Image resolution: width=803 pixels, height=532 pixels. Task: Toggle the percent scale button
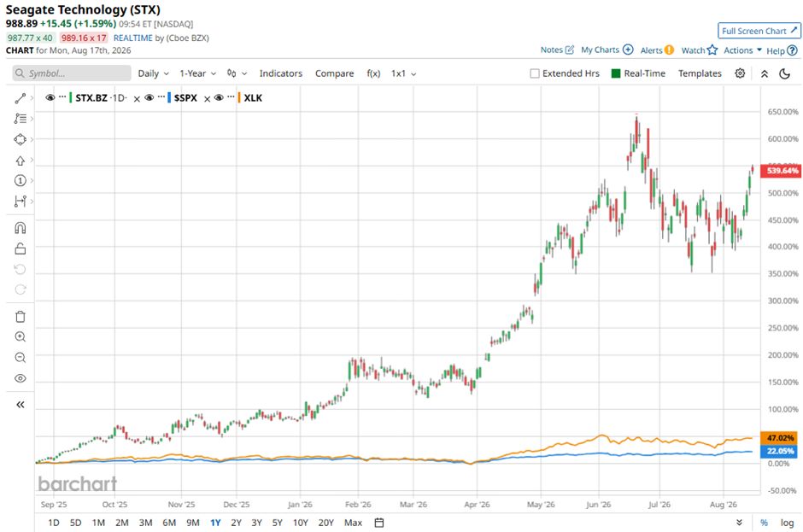pos(764,523)
